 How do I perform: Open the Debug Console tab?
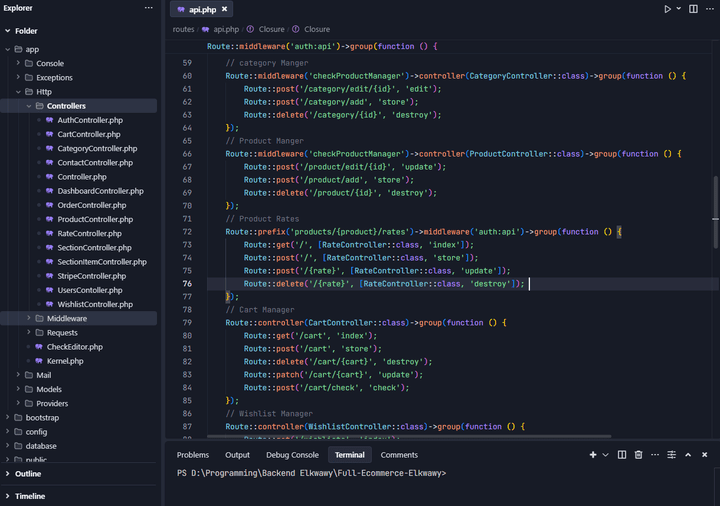click(292, 455)
